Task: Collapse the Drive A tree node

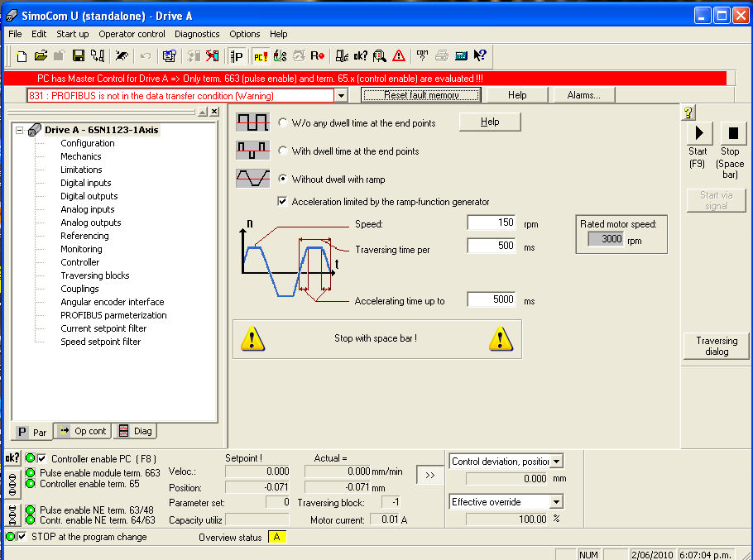Action: [x=19, y=130]
